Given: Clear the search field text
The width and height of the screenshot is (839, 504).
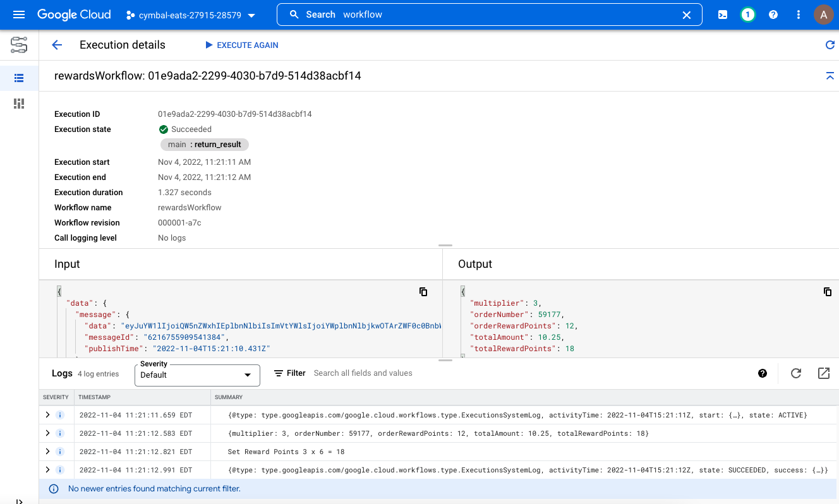Looking at the screenshot, I should (x=686, y=15).
